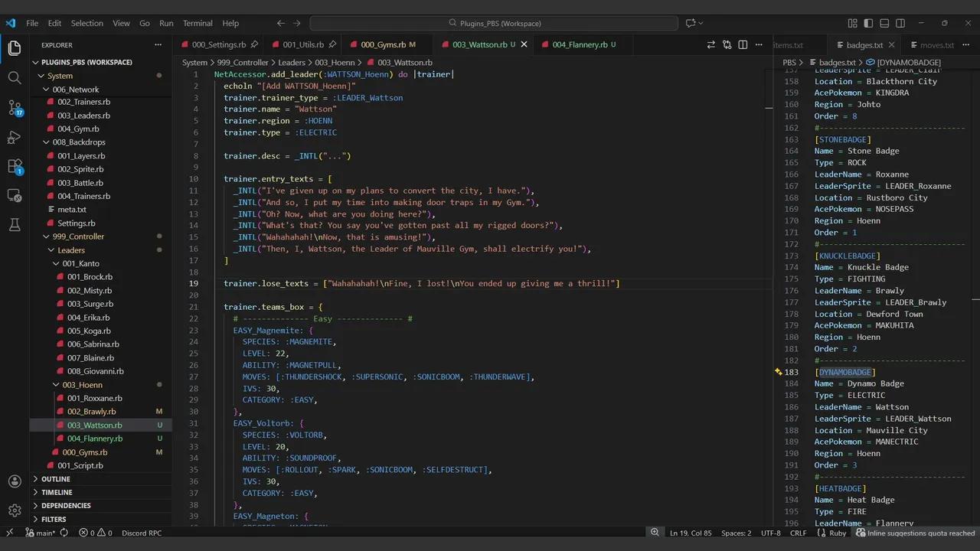Viewport: 980px width, 551px height.
Task: Open the Search view in activity bar
Action: 15,77
